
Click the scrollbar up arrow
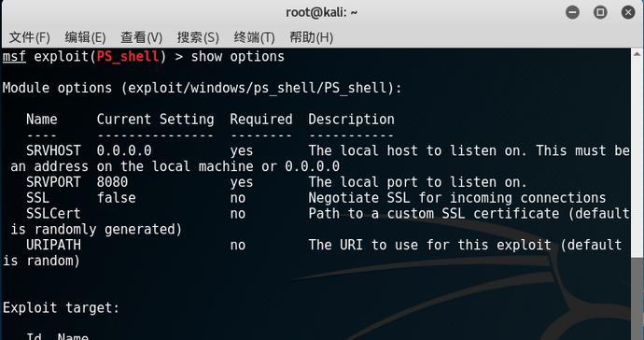tap(637, 54)
